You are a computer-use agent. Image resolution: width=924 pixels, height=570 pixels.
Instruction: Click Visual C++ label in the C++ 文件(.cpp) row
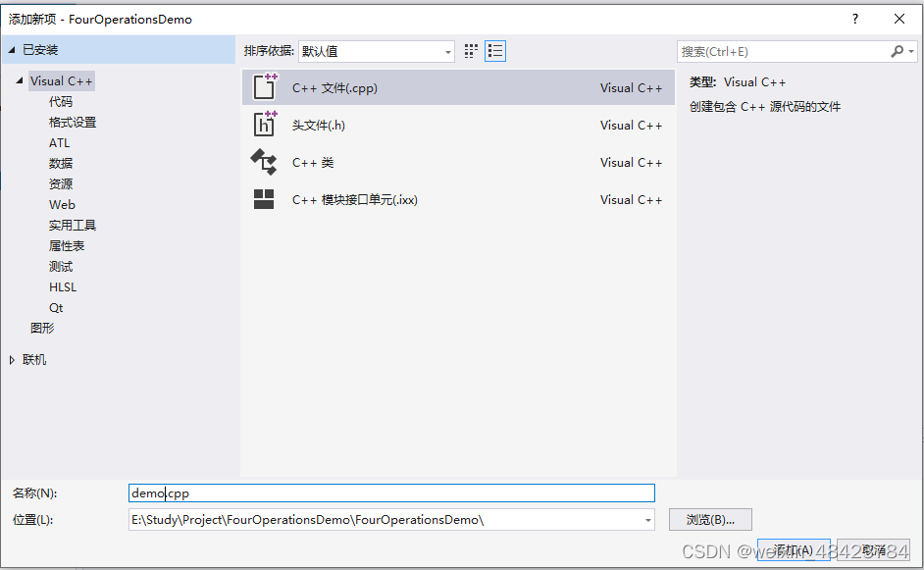pyautogui.click(x=631, y=88)
